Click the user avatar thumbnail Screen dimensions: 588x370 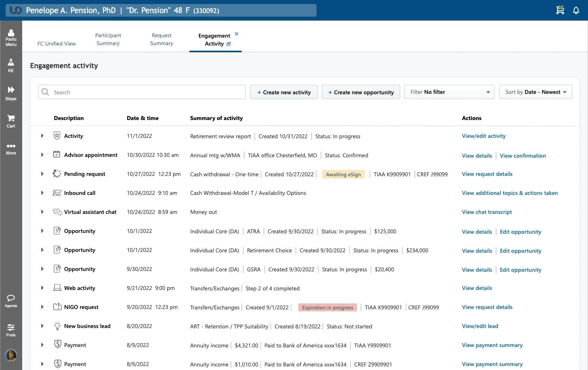tap(11, 355)
